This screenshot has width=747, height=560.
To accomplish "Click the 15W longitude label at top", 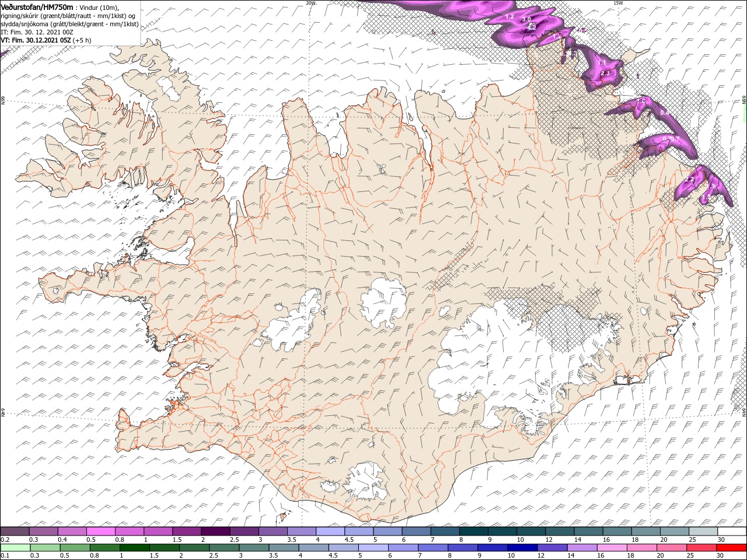I will click(618, 2).
